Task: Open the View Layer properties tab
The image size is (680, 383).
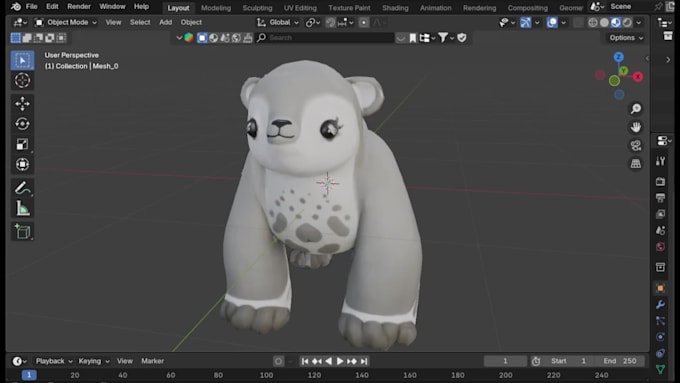Action: 660,214
